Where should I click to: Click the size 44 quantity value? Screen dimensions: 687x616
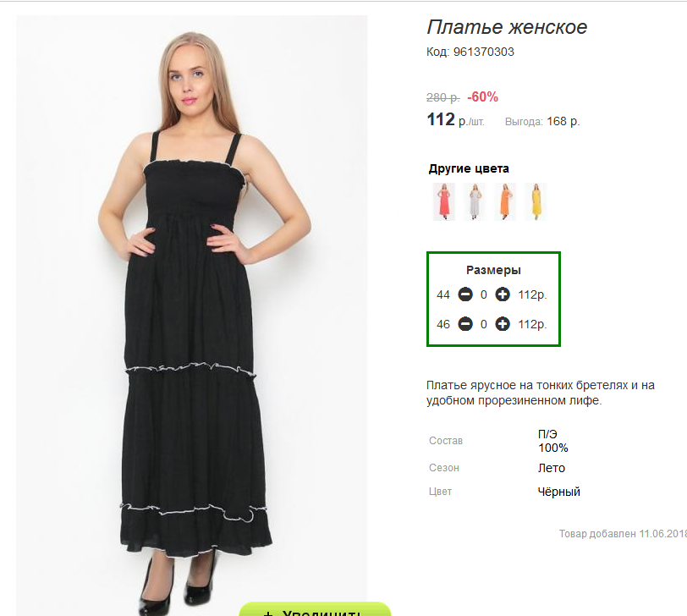(x=484, y=294)
